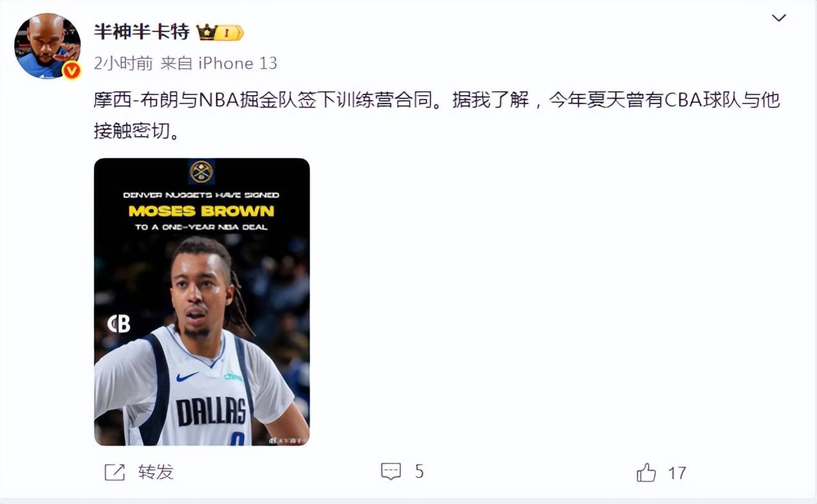The height and width of the screenshot is (504, 817).
Task: Click the like count 17
Action: tap(677, 474)
